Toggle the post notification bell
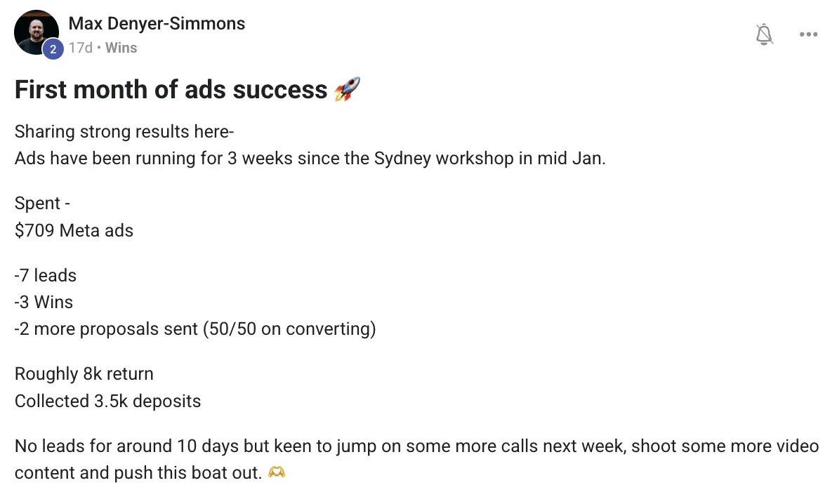The height and width of the screenshot is (504, 837). (764, 34)
